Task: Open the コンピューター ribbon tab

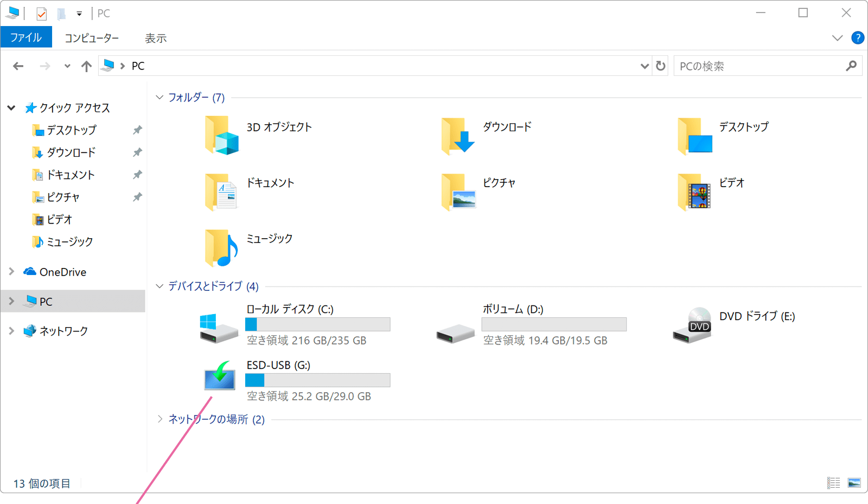Action: click(x=92, y=38)
